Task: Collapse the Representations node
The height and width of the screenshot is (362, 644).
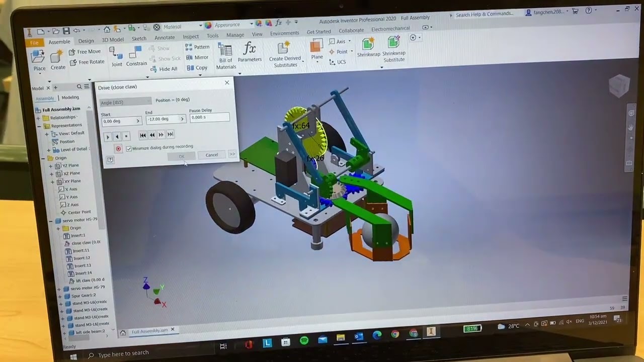Action: point(39,126)
